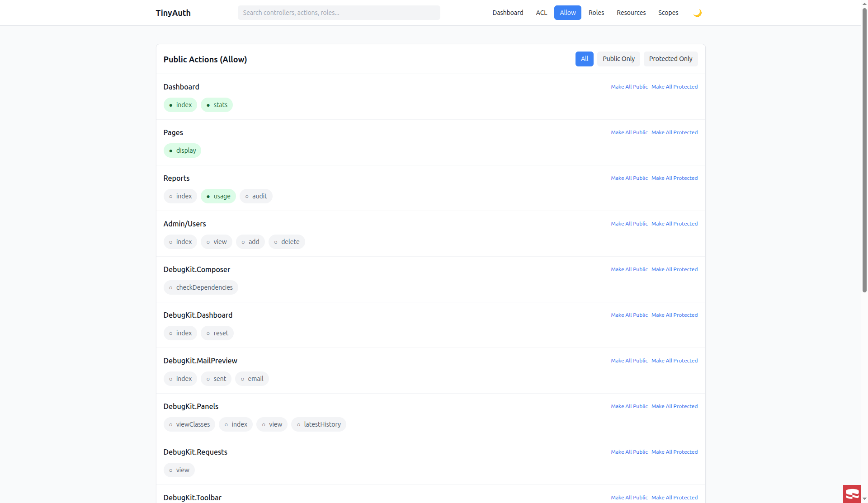The image size is (868, 503).
Task: Toggle the Pages display action pill
Action: pos(182,150)
